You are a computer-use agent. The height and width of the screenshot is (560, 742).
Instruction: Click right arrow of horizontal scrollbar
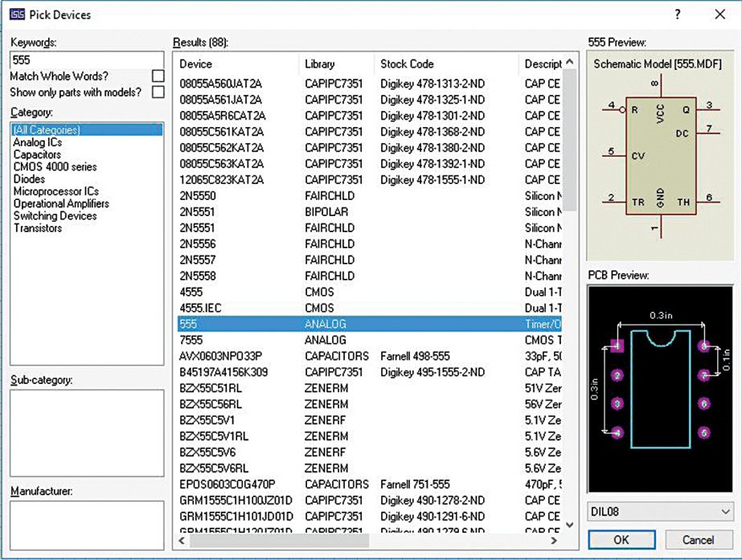click(x=554, y=541)
